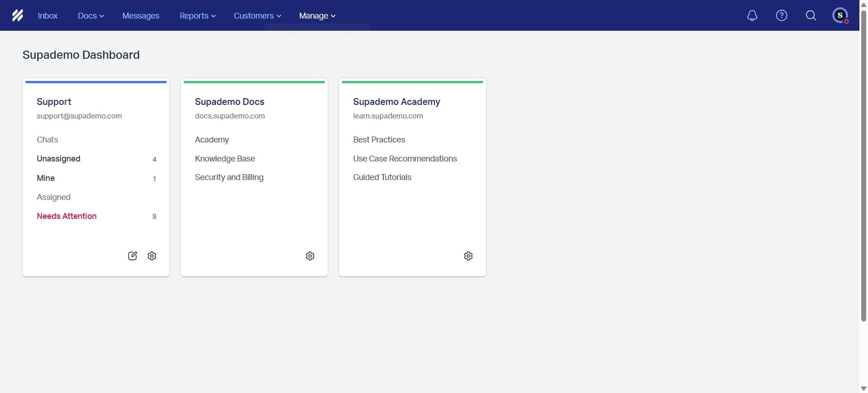The width and height of the screenshot is (868, 393).
Task: Open the user profile avatar
Action: tap(840, 15)
